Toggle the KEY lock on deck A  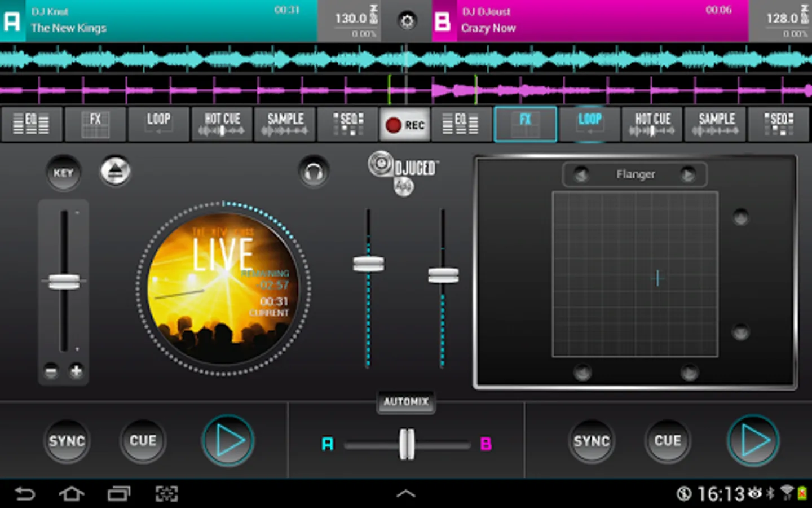63,173
